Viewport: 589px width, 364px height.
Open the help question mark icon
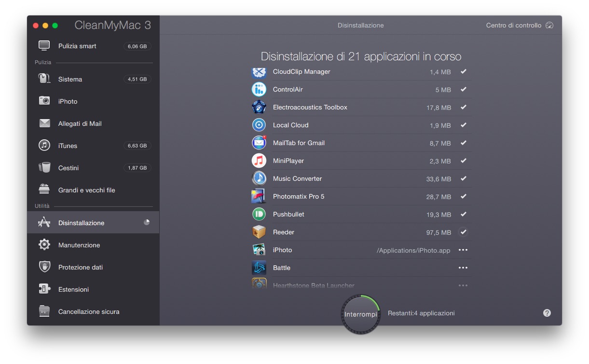tap(547, 313)
